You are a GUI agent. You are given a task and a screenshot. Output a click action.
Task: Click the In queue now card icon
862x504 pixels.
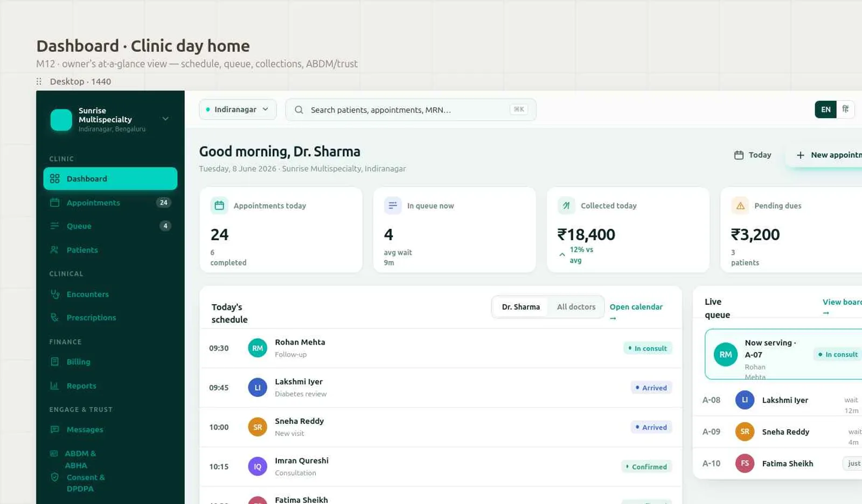[393, 206]
